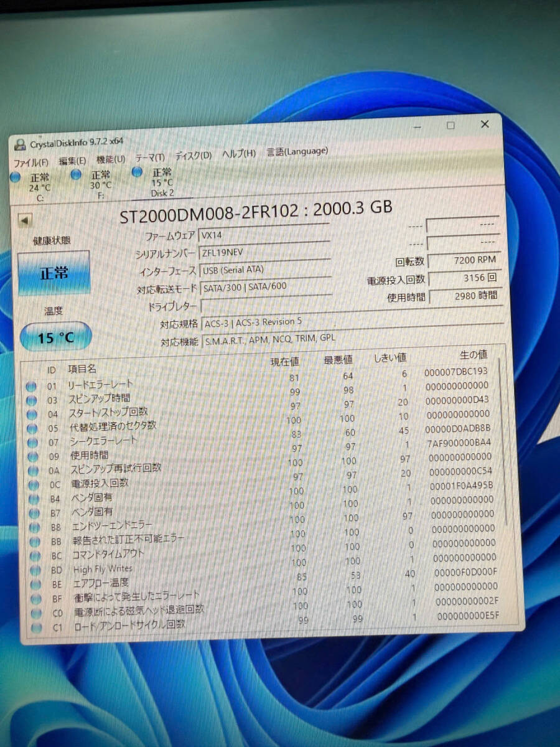Click raw value 000007DBC193
The height and width of the screenshot is (747, 560).
click(455, 371)
